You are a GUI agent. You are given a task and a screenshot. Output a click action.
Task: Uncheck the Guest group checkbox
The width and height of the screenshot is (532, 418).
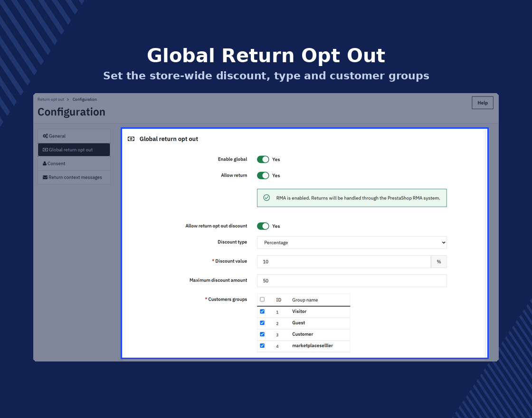click(262, 323)
